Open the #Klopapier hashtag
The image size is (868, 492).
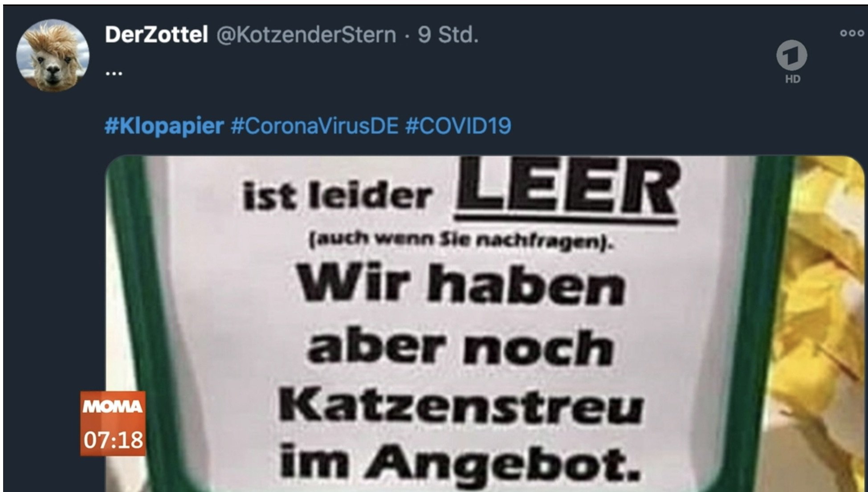[x=164, y=126]
